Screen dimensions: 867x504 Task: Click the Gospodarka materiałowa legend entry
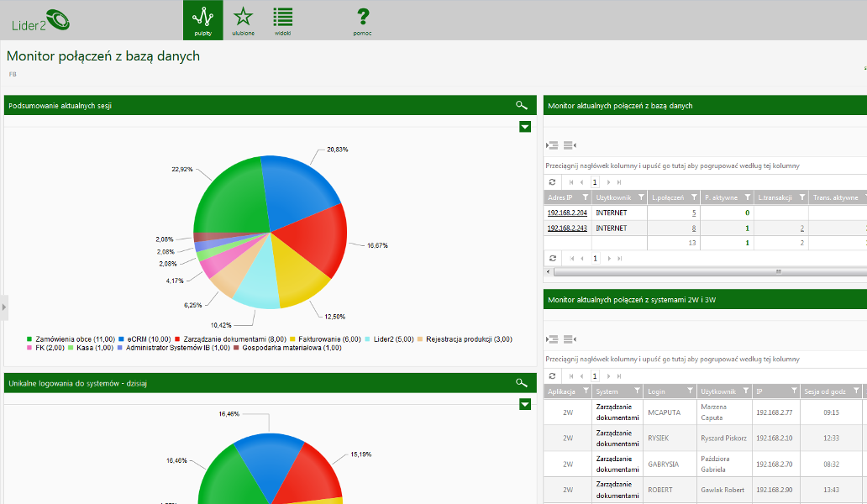coord(287,348)
